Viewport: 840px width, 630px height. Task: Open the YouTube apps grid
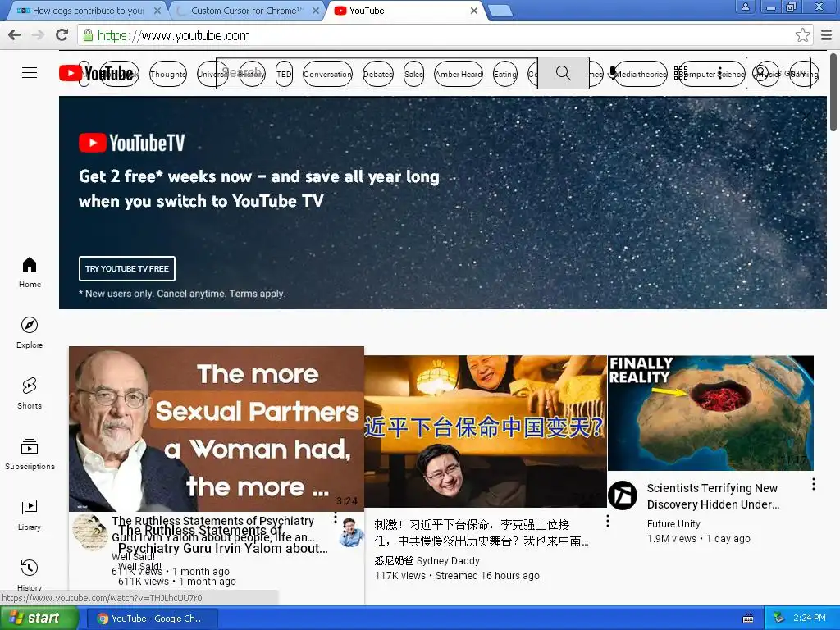681,73
